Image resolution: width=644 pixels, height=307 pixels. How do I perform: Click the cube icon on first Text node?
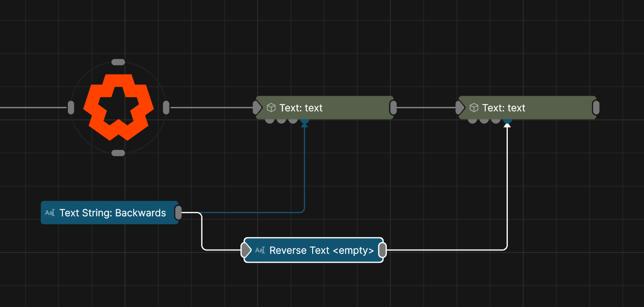[271, 108]
